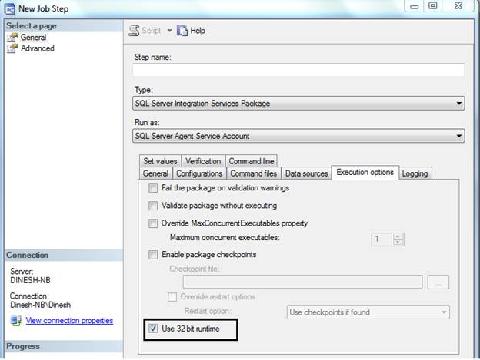Screen dimensions: 480x360
Task: Select the Advanced page in sidebar
Action: pyautogui.click(x=38, y=48)
